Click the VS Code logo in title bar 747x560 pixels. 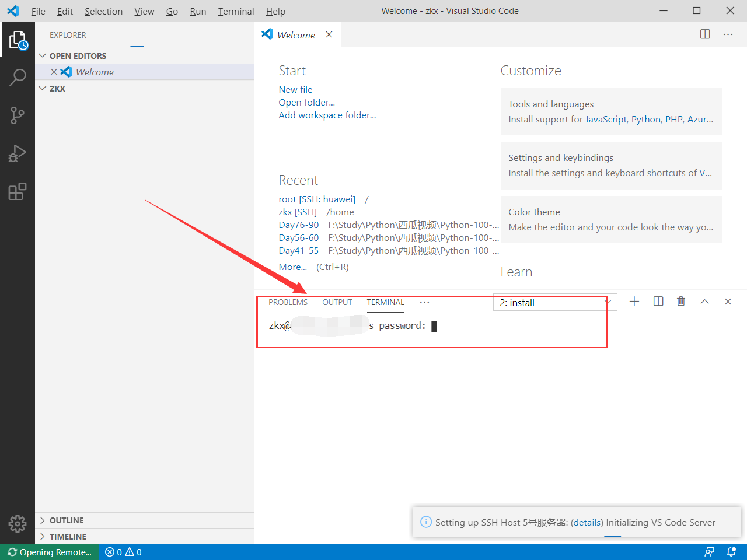click(13, 11)
